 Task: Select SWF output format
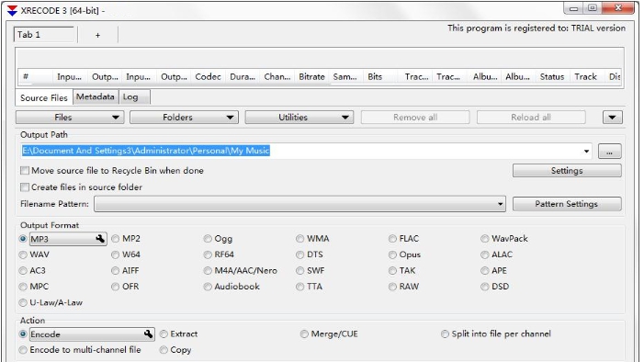pos(300,271)
